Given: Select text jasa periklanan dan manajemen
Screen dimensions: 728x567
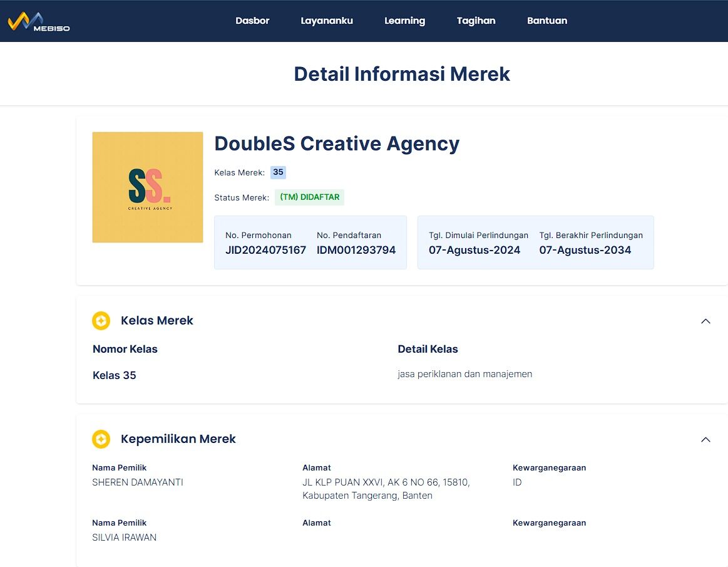Looking at the screenshot, I should (464, 374).
